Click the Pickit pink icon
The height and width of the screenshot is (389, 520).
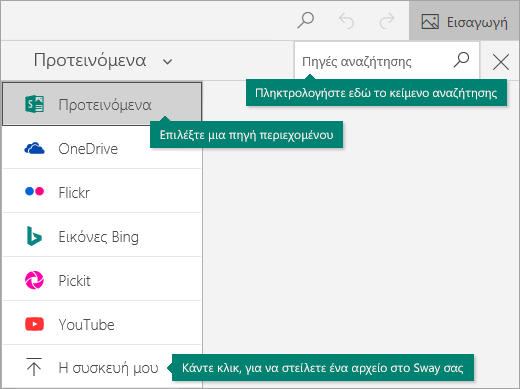tap(34, 280)
